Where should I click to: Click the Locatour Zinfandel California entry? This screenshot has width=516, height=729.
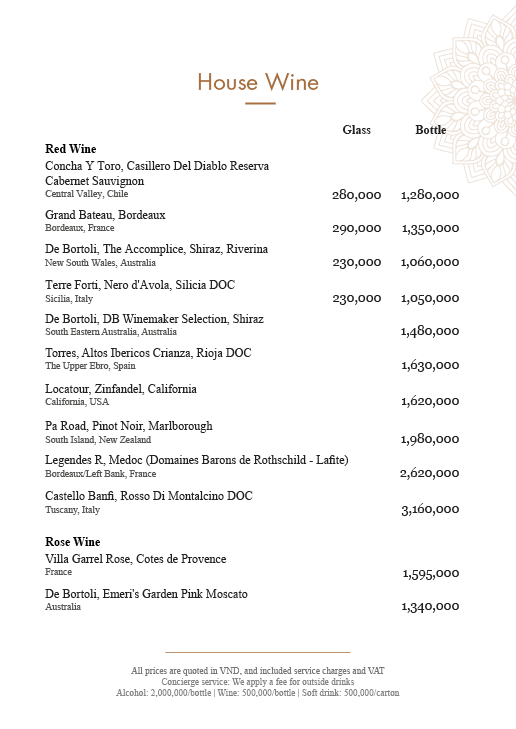click(121, 389)
